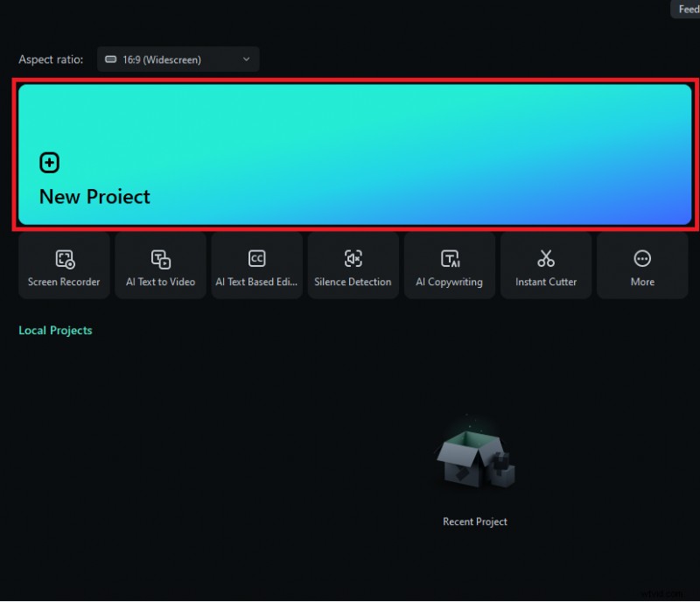700x602 pixels.
Task: Click the Feed button at top right
Action: pos(688,10)
